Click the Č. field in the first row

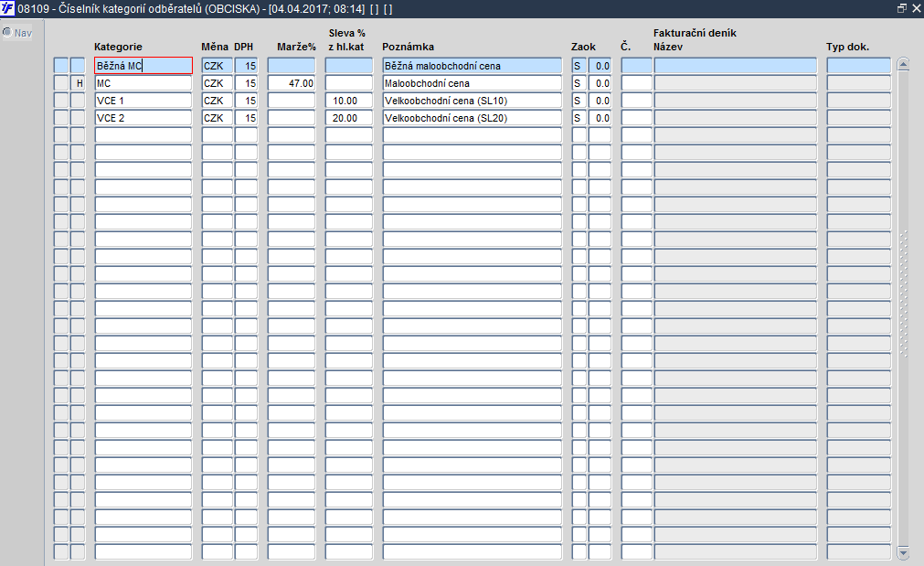pos(636,66)
